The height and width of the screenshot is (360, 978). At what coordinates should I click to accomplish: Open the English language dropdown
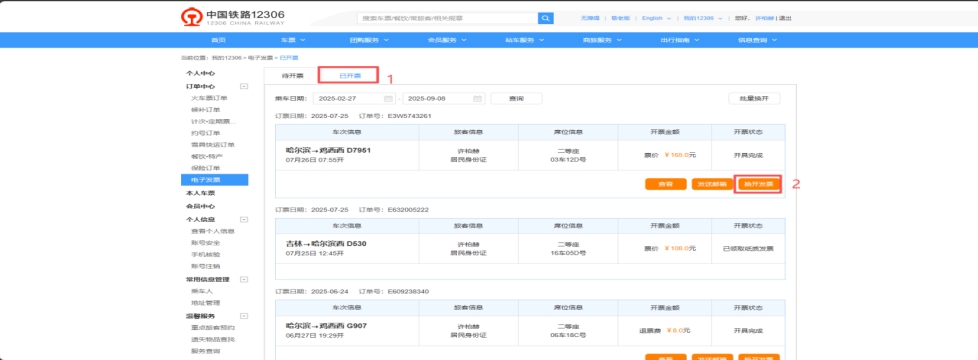click(x=657, y=18)
